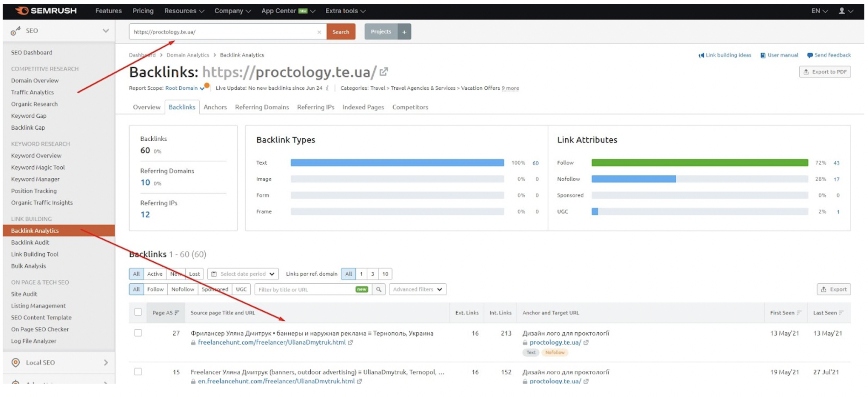868x397 pixels.
Task: Open the Select date period dropdown
Action: coord(243,274)
